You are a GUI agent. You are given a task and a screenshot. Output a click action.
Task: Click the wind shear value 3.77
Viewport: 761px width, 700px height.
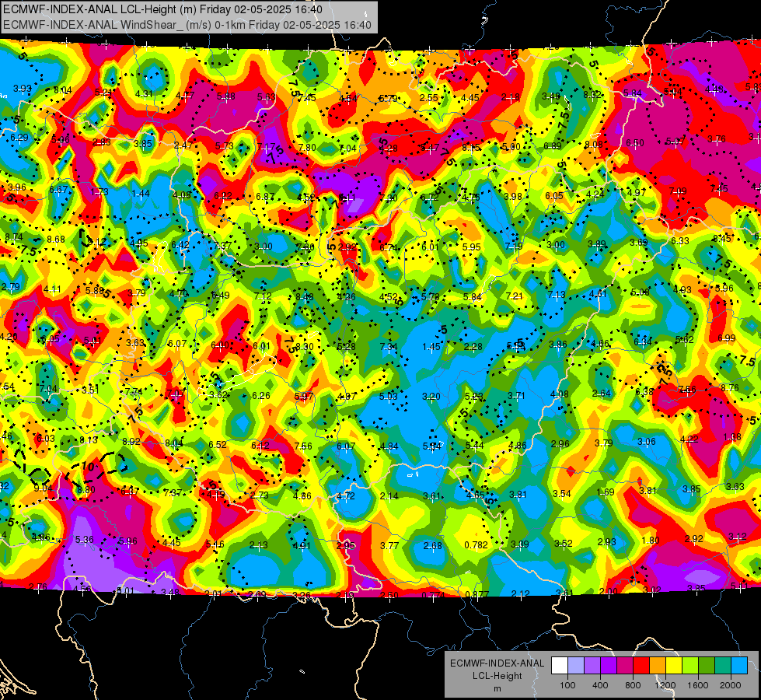(x=389, y=545)
